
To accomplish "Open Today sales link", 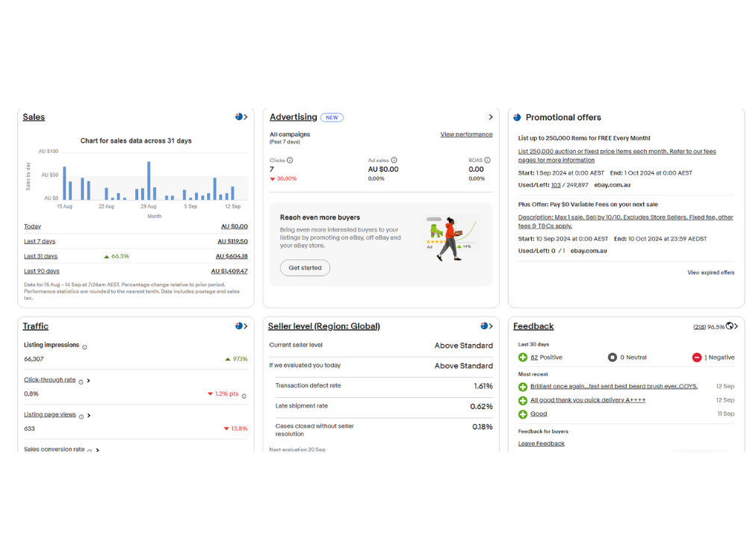I will [32, 227].
